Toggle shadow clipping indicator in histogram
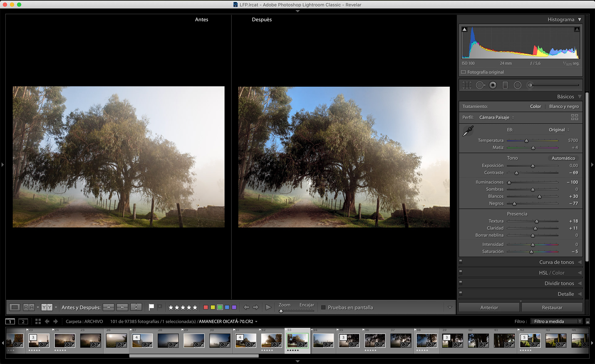This screenshot has height=364, width=595. pos(465,29)
